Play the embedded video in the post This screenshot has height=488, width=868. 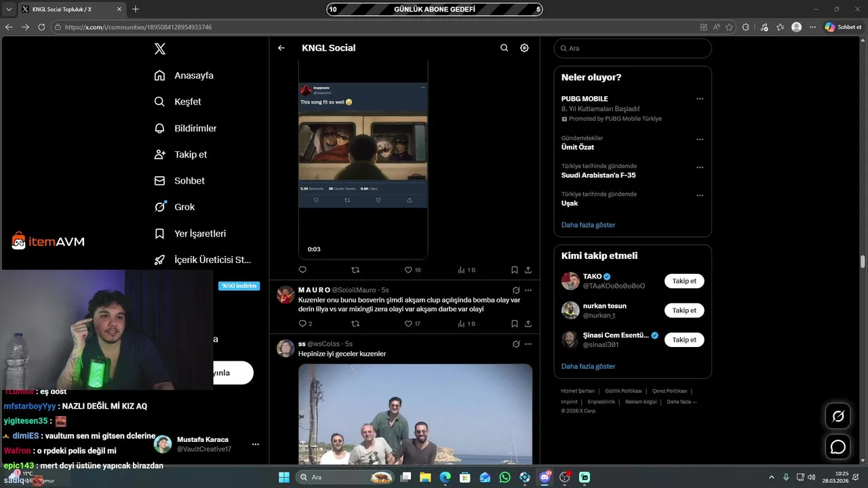click(363, 160)
